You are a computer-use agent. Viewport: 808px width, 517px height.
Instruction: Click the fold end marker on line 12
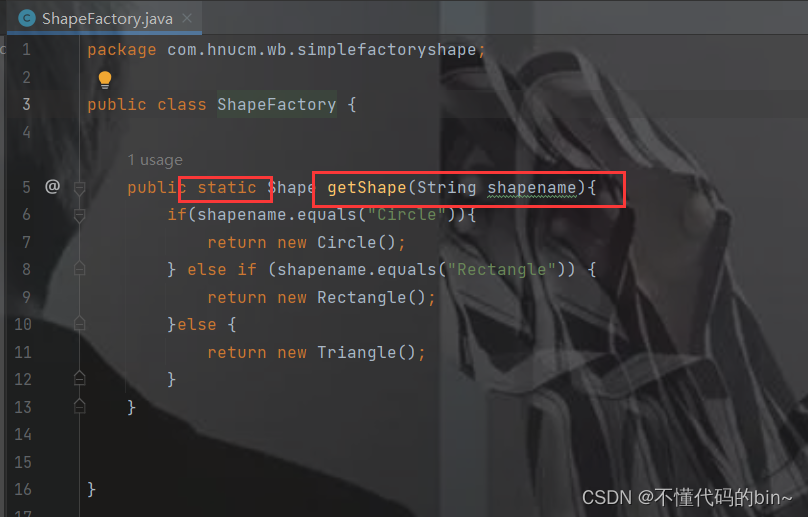click(79, 378)
